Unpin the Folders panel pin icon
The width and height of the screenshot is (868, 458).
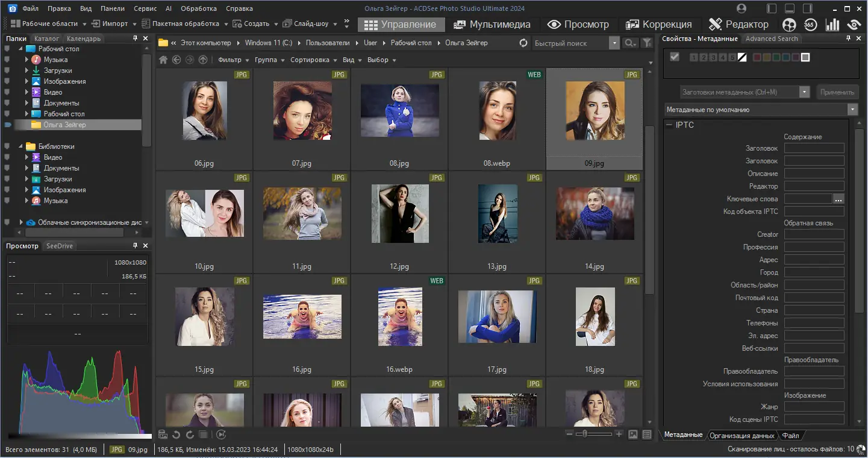136,38
